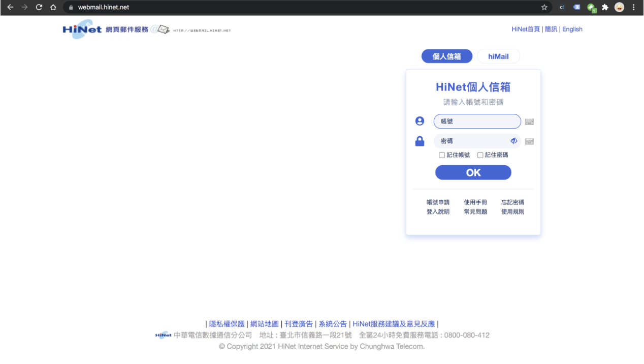Screen dimensions: 644x364
Task: Reload the page with the refresh icon
Action: [39, 7]
